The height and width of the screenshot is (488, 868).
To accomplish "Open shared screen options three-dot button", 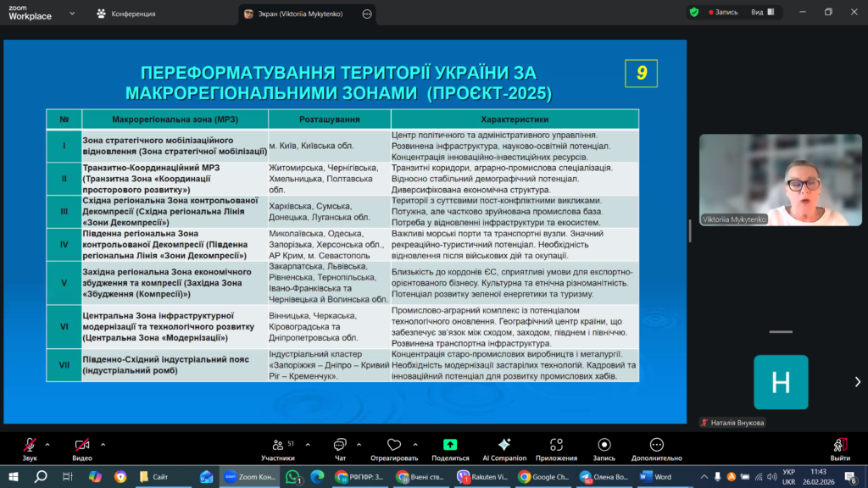I will point(367,14).
